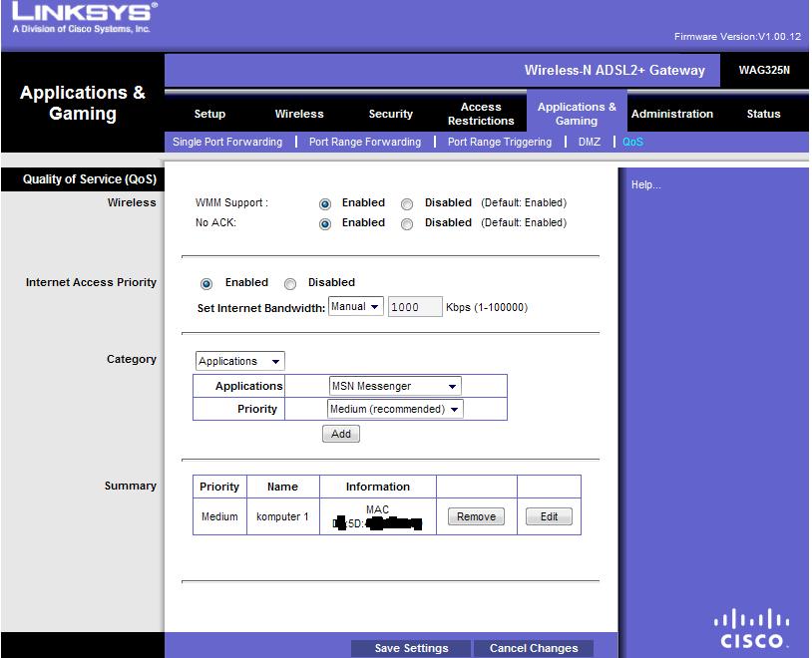Select the QoS subtab
This screenshot has height=658, width=812.
tap(632, 142)
